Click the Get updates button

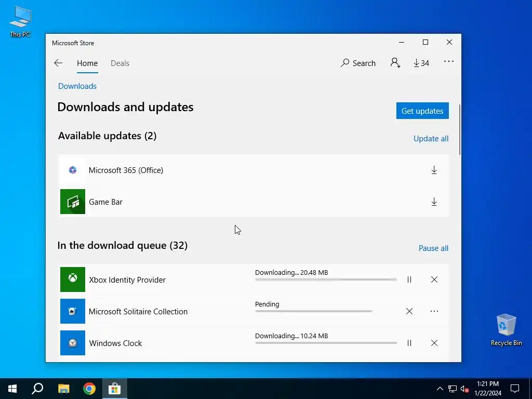422,111
